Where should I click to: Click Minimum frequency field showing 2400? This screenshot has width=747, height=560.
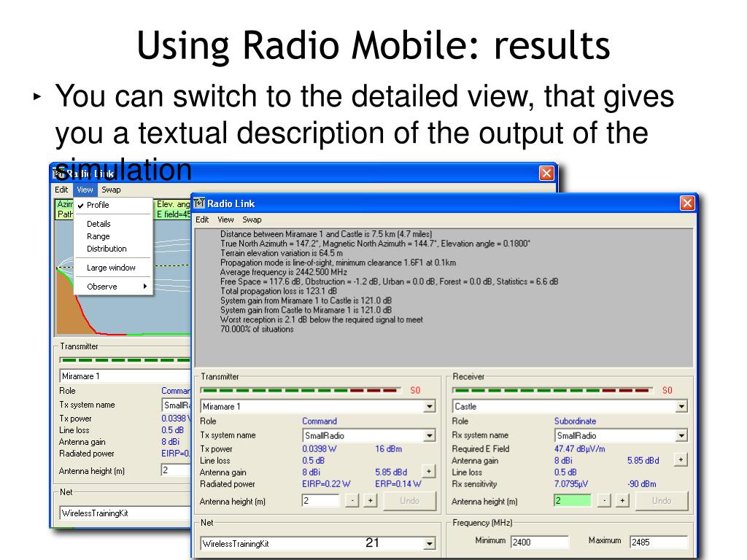(x=540, y=542)
